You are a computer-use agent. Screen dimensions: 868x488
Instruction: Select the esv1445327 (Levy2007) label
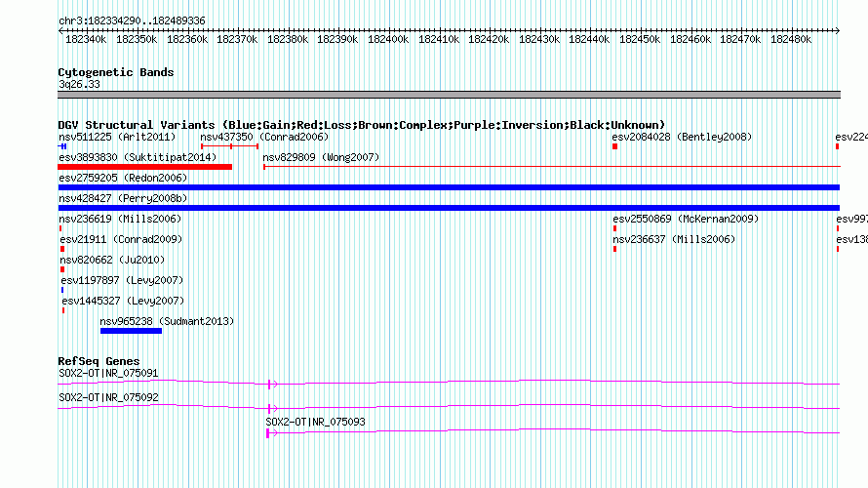[123, 301]
